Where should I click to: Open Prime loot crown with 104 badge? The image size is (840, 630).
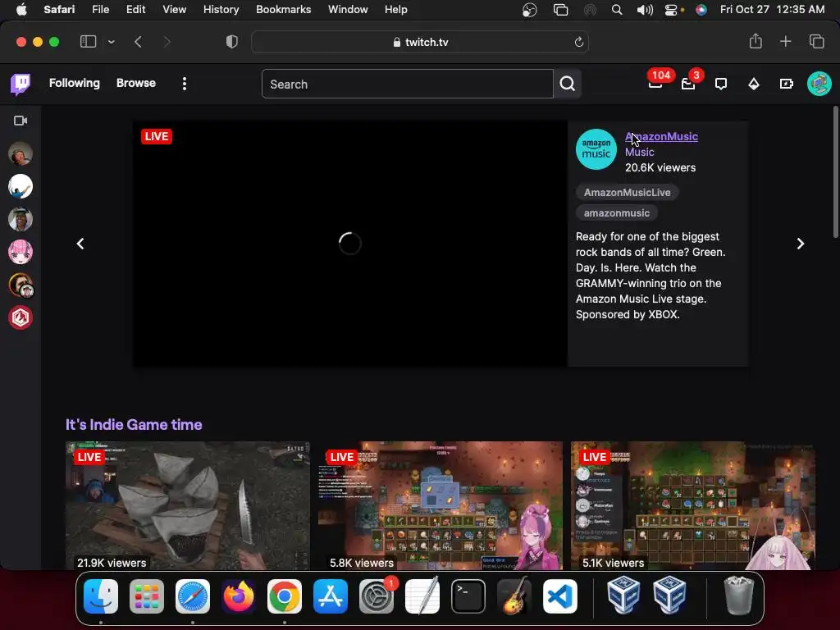pos(655,84)
